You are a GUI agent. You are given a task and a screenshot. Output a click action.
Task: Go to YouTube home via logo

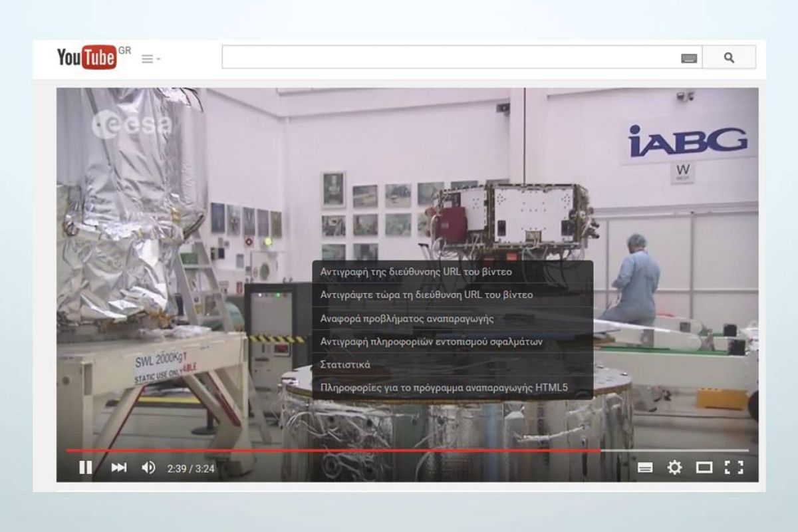pyautogui.click(x=86, y=58)
